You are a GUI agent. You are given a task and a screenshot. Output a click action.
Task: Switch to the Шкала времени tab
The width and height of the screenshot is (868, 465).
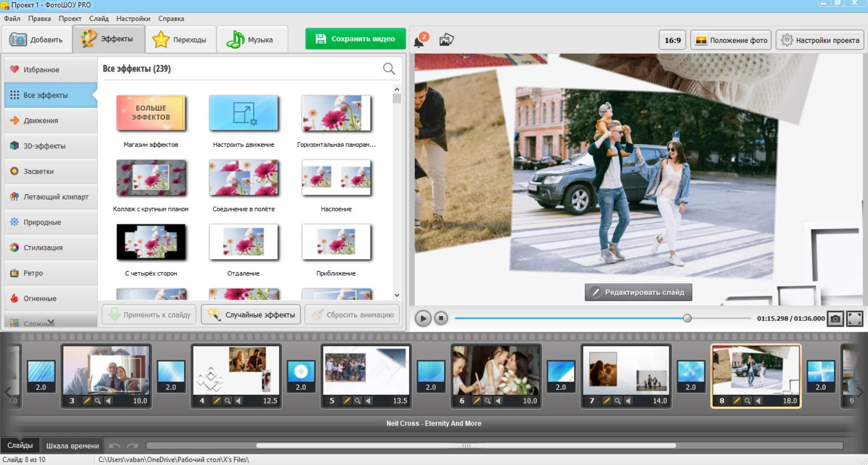[x=72, y=446]
